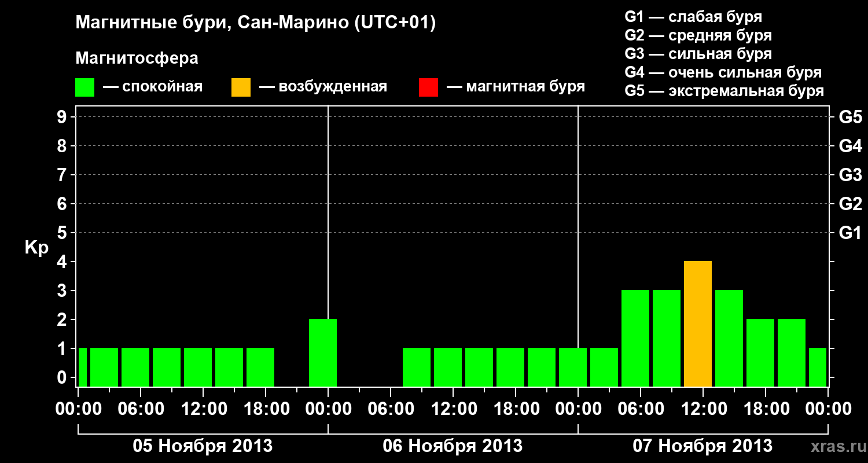Image resolution: width=868 pixels, height=463 pixels.
Task: Click the G5 label on the right axis
Action: 850,117
